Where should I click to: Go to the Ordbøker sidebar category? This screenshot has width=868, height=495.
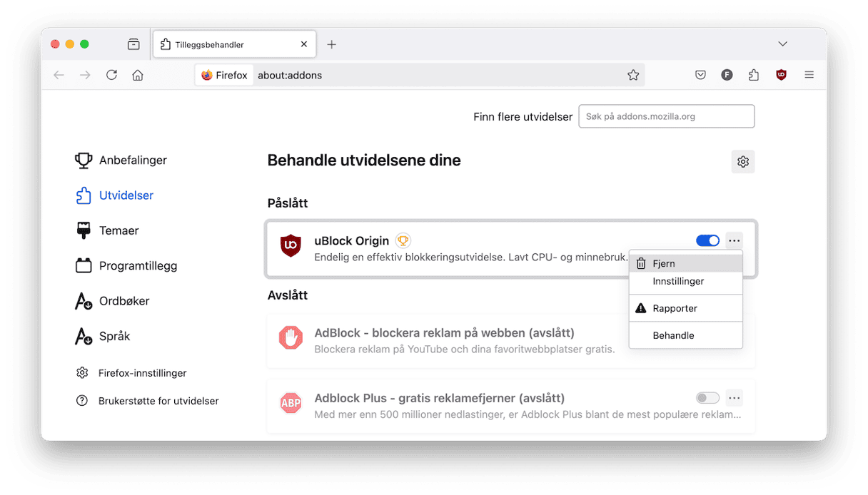(x=112, y=301)
